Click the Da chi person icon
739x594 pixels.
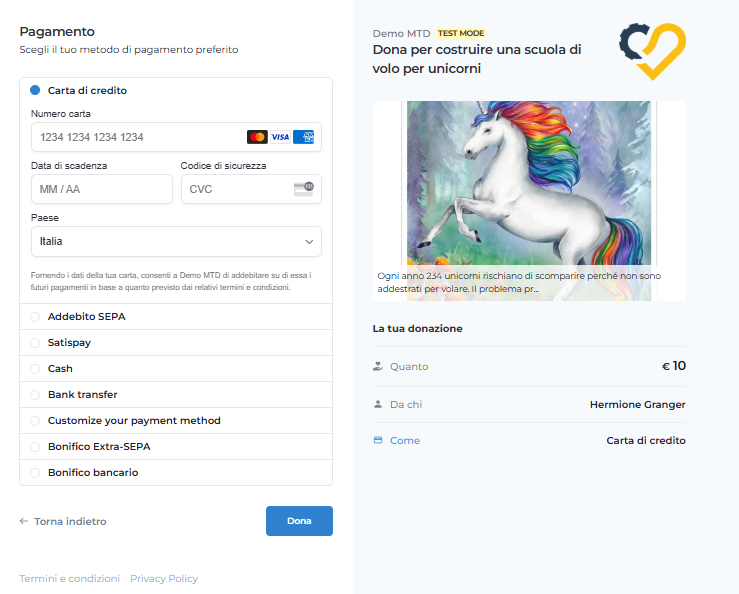[378, 404]
